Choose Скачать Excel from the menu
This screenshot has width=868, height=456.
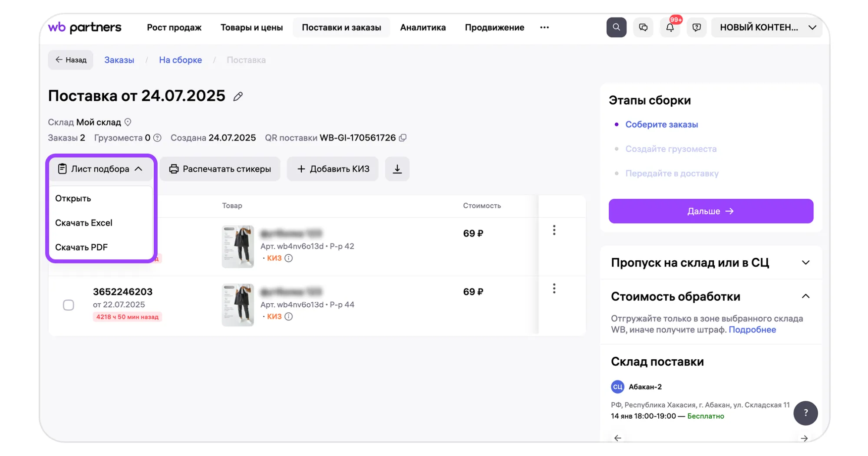84,223
